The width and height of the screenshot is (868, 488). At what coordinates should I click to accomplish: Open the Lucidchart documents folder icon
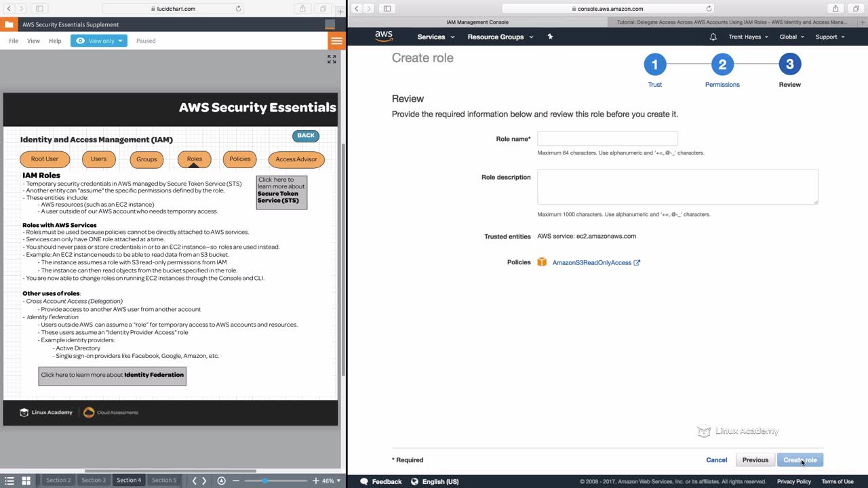point(9,24)
